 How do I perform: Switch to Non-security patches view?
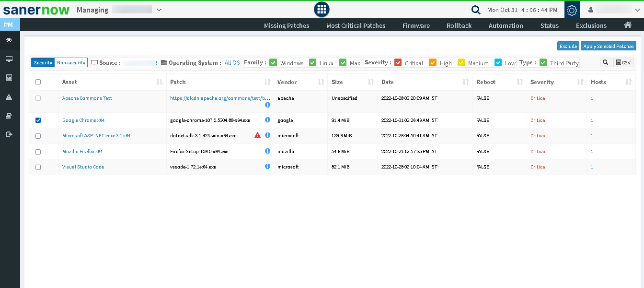click(71, 62)
